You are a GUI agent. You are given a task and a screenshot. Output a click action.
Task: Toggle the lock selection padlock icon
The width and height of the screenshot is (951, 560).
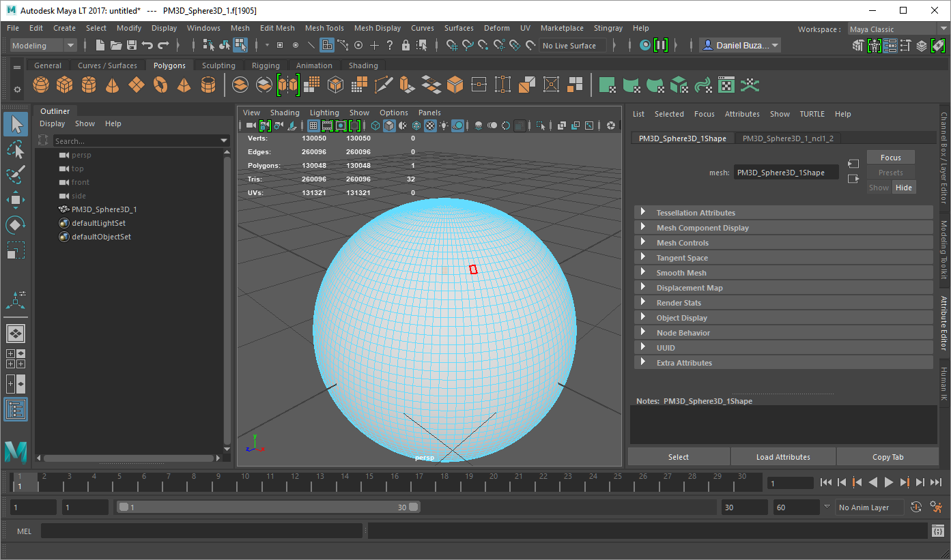click(406, 46)
